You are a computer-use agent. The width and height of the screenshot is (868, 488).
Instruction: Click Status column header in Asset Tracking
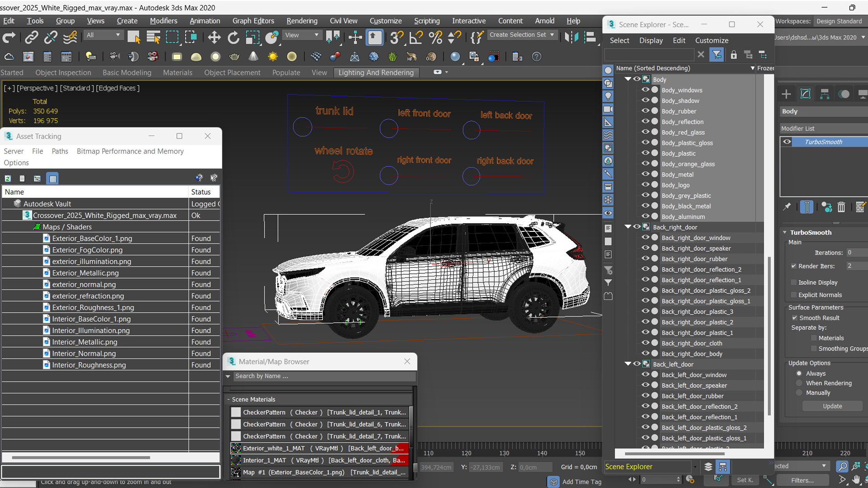pyautogui.click(x=204, y=192)
